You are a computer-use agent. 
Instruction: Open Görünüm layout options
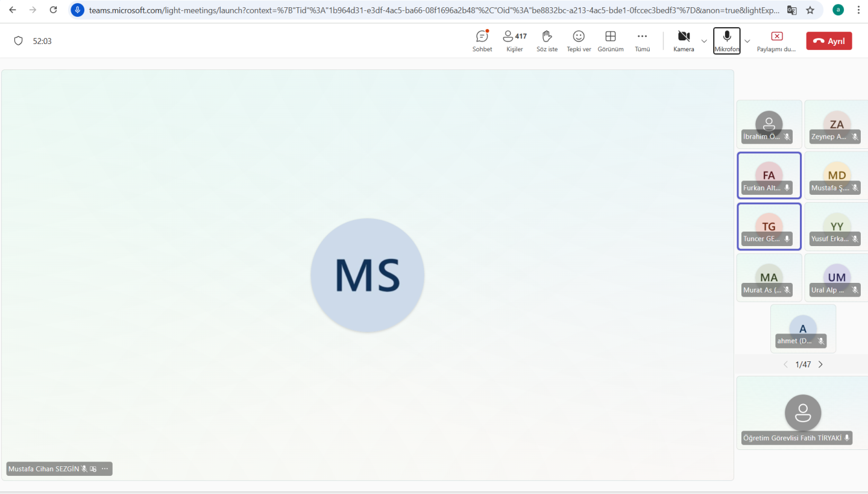click(610, 40)
